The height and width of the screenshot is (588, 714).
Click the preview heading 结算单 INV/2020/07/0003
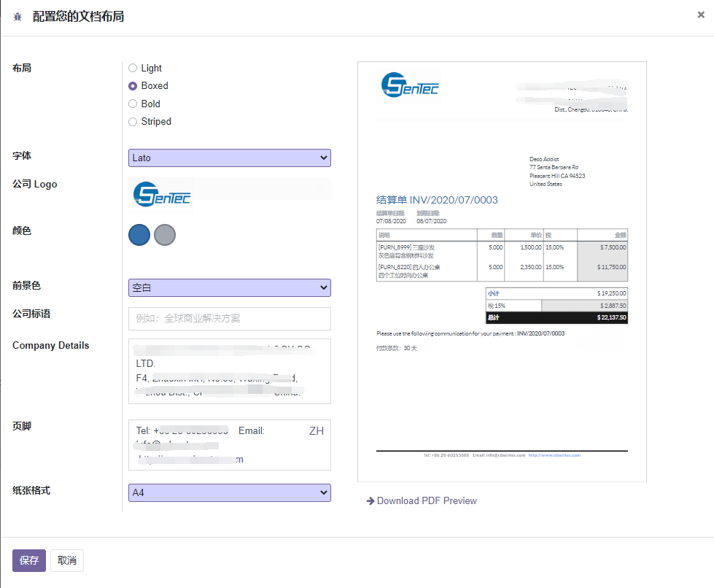point(437,200)
